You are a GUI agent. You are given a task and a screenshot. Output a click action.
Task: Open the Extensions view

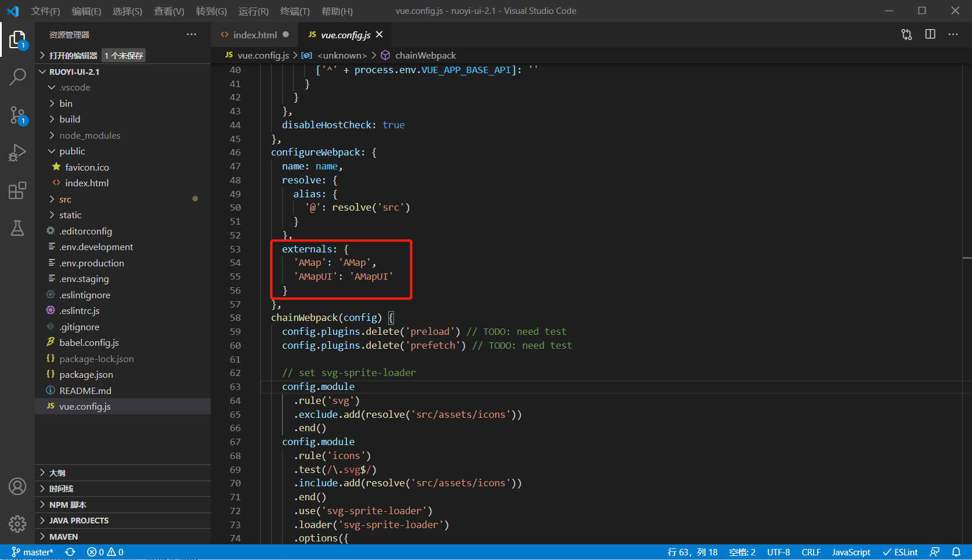[x=17, y=190]
